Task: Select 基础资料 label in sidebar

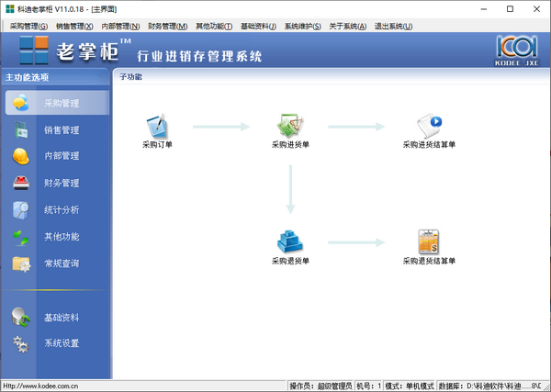Action: pyautogui.click(x=62, y=318)
